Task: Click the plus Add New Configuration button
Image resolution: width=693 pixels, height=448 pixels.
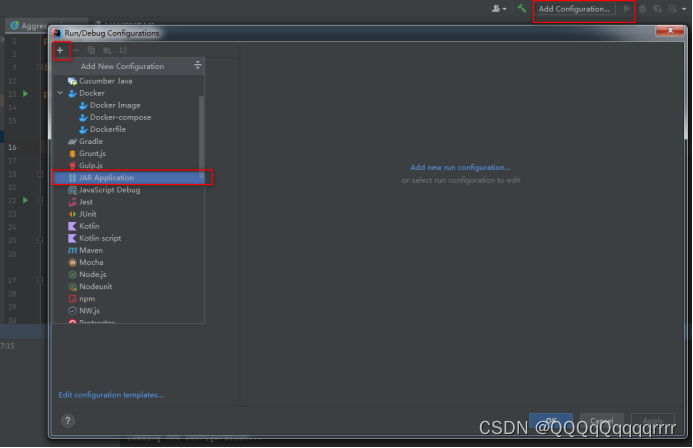Action: (x=60, y=50)
